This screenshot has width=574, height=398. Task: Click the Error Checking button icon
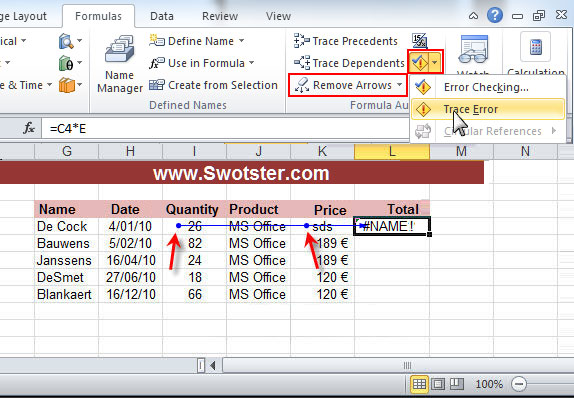(420, 63)
